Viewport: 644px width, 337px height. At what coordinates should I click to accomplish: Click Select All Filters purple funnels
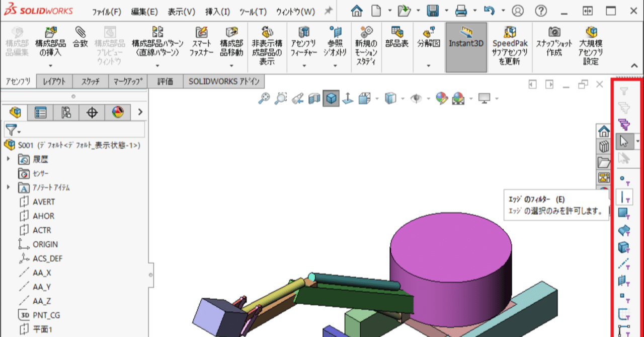click(624, 124)
